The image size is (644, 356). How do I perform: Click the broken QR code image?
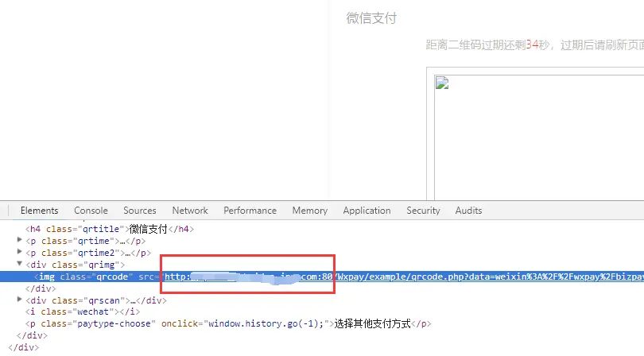[442, 83]
